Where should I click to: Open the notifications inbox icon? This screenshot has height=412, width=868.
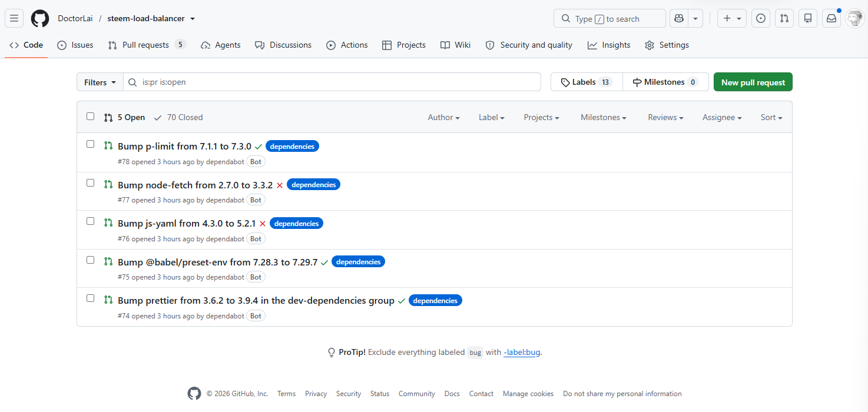click(831, 18)
